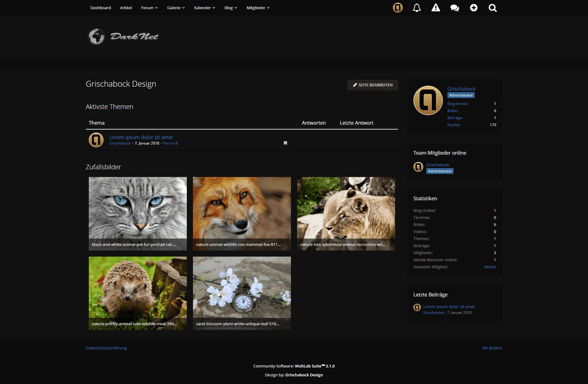Click the bookmark icon in topic row
Screen dimensions: 588x384
point(285,143)
